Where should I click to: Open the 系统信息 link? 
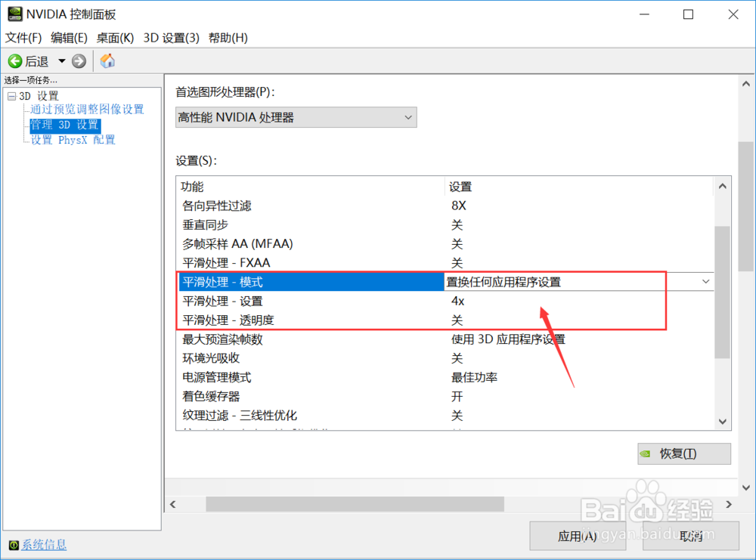click(x=44, y=545)
